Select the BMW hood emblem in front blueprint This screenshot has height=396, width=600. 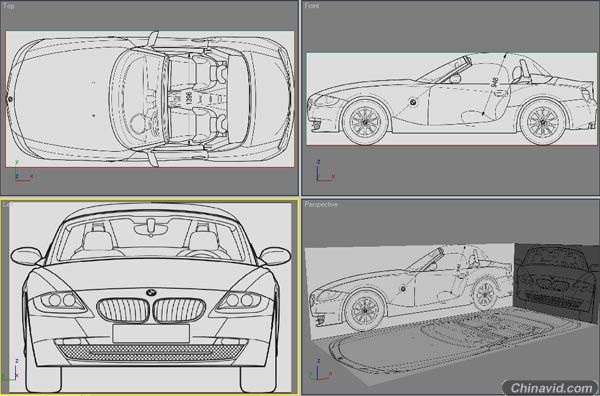pos(151,292)
